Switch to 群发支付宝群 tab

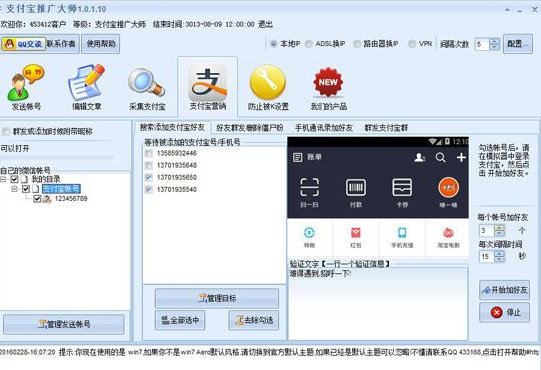click(x=386, y=128)
